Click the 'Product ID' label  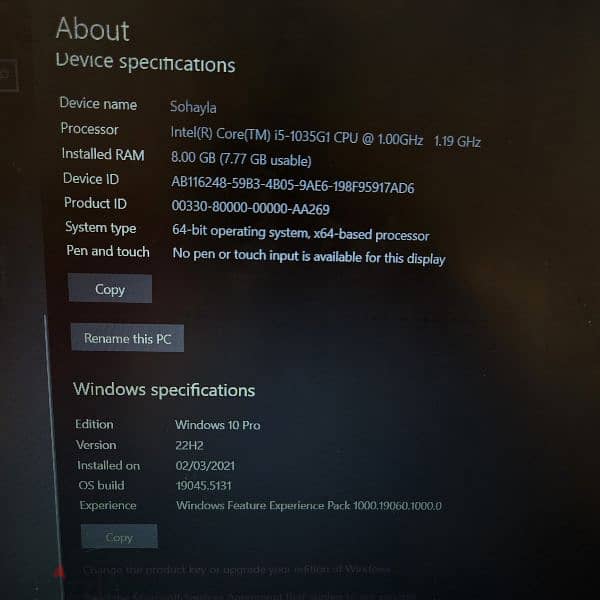tap(95, 203)
